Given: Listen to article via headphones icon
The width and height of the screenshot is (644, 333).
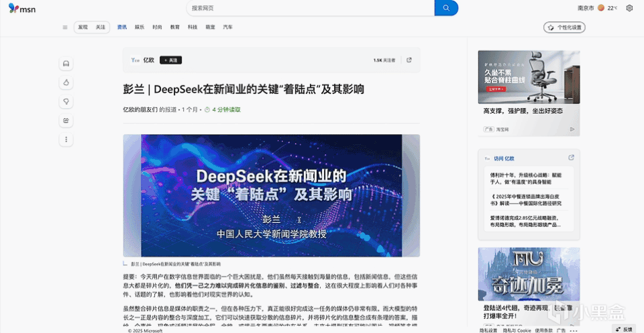Looking at the screenshot, I should click(66, 64).
